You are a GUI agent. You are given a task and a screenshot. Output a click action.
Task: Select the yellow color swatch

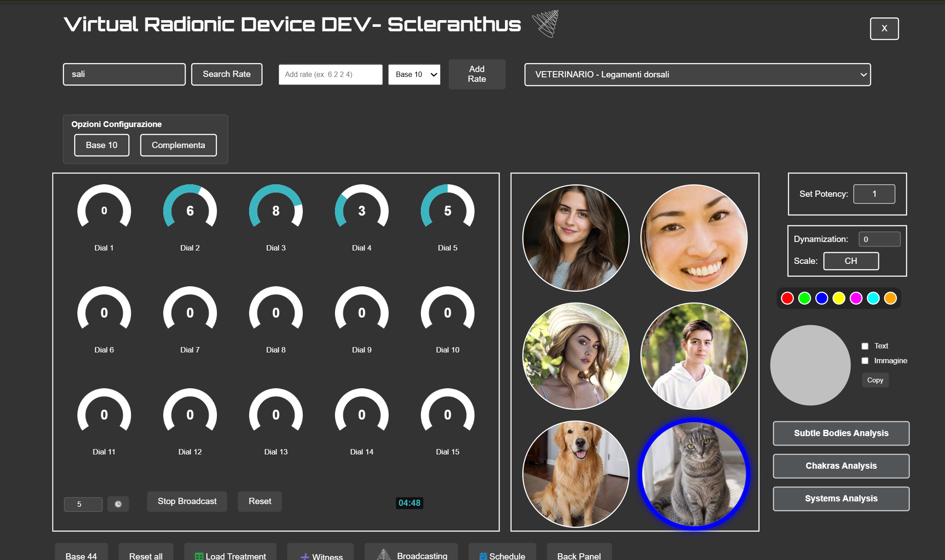[x=839, y=298]
